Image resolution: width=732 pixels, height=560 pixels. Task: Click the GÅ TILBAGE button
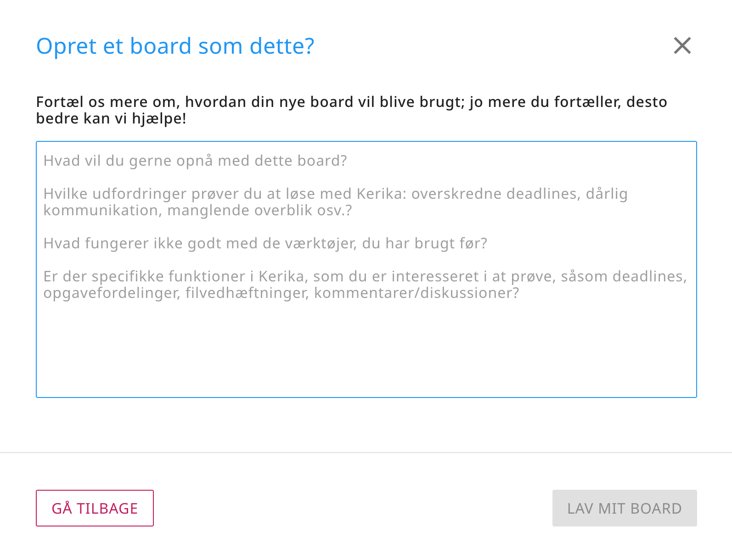95,508
